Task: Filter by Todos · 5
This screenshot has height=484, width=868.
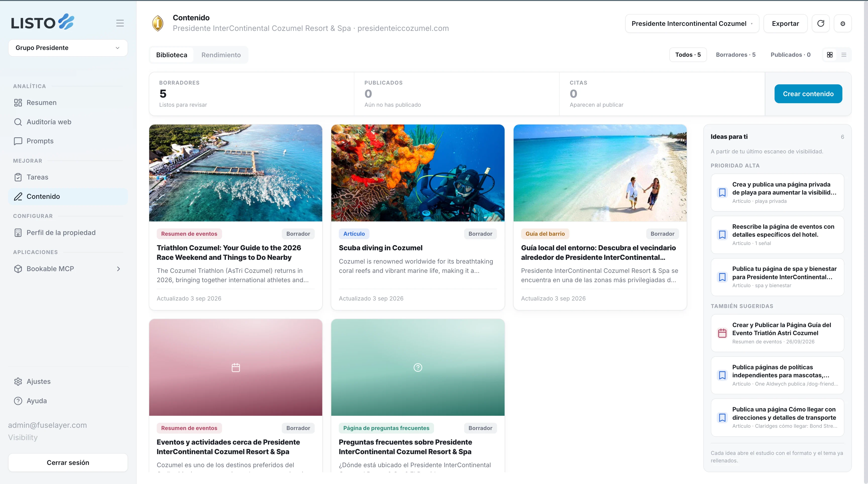Action: pos(688,55)
